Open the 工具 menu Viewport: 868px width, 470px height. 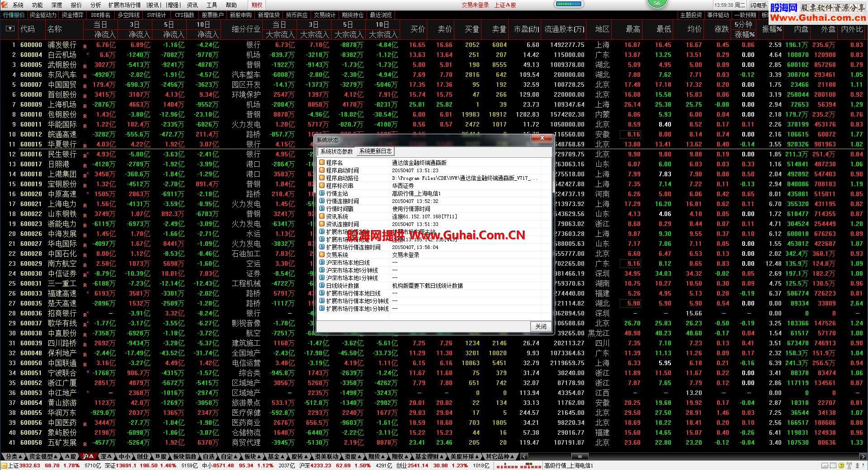pyautogui.click(x=212, y=5)
